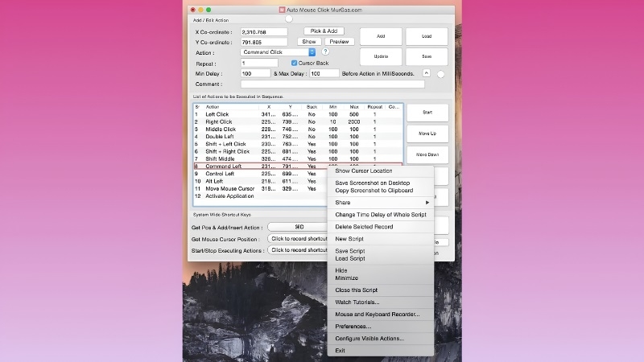Viewport: 644px width, 362px height.
Task: Click the Comment input field
Action: click(x=332, y=84)
